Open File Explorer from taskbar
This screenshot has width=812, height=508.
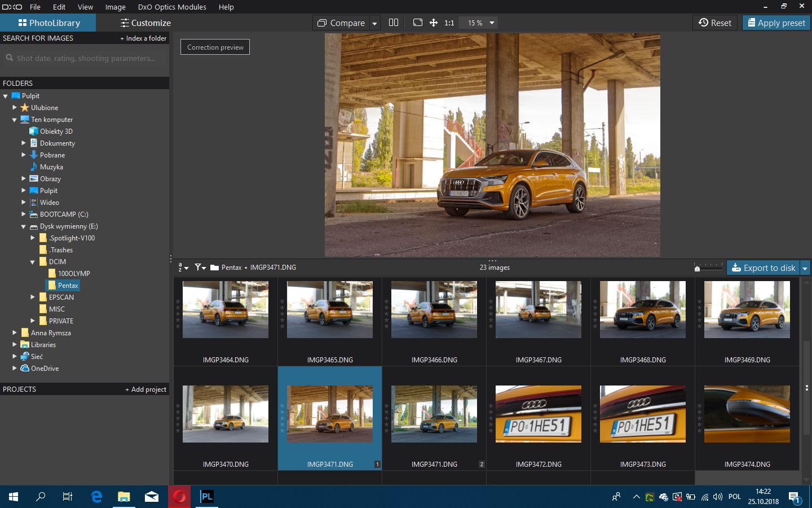pos(124,497)
